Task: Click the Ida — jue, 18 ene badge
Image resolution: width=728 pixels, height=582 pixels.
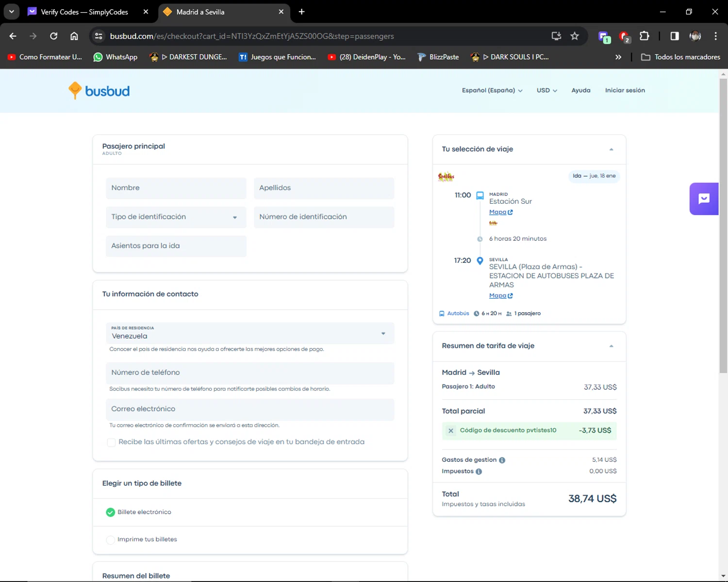Action: pos(594,176)
